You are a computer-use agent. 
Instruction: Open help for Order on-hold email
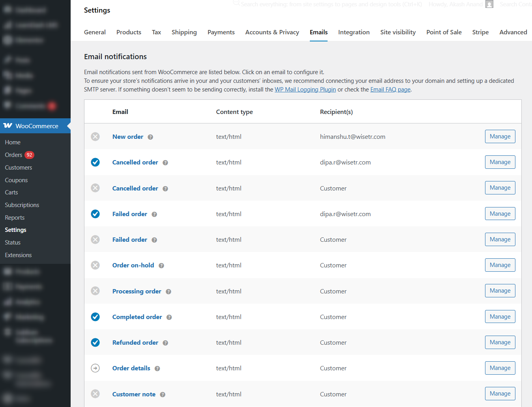161,265
